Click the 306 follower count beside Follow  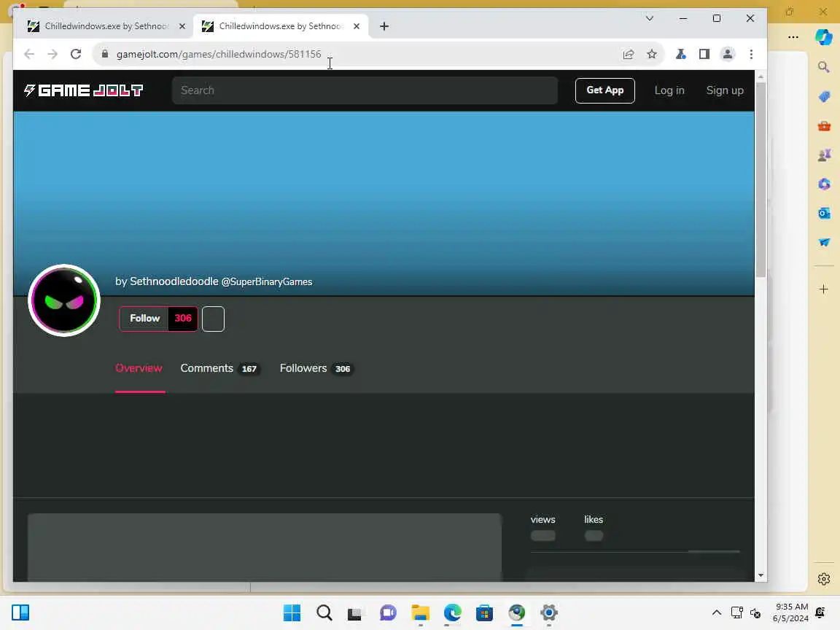tap(183, 318)
